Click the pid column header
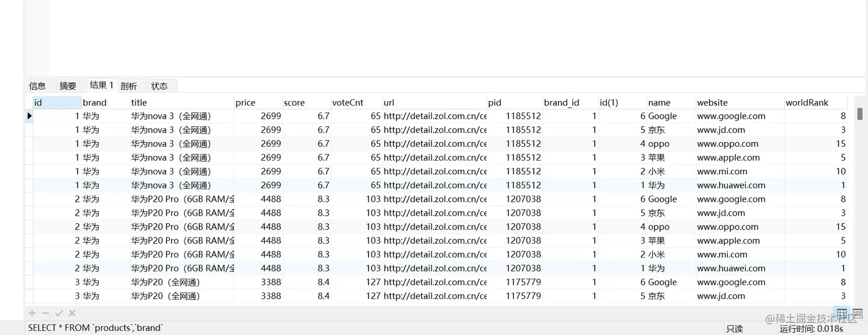 (x=515, y=103)
